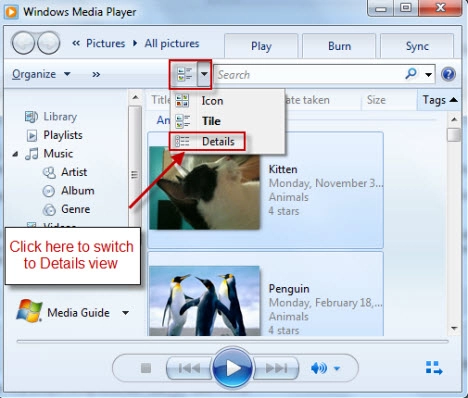
Task: Open the volume dropdown arrow
Action: point(337,368)
